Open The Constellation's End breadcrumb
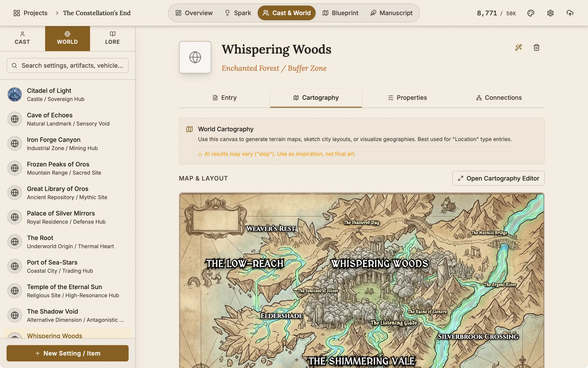The height and width of the screenshot is (368, 588). (x=97, y=13)
